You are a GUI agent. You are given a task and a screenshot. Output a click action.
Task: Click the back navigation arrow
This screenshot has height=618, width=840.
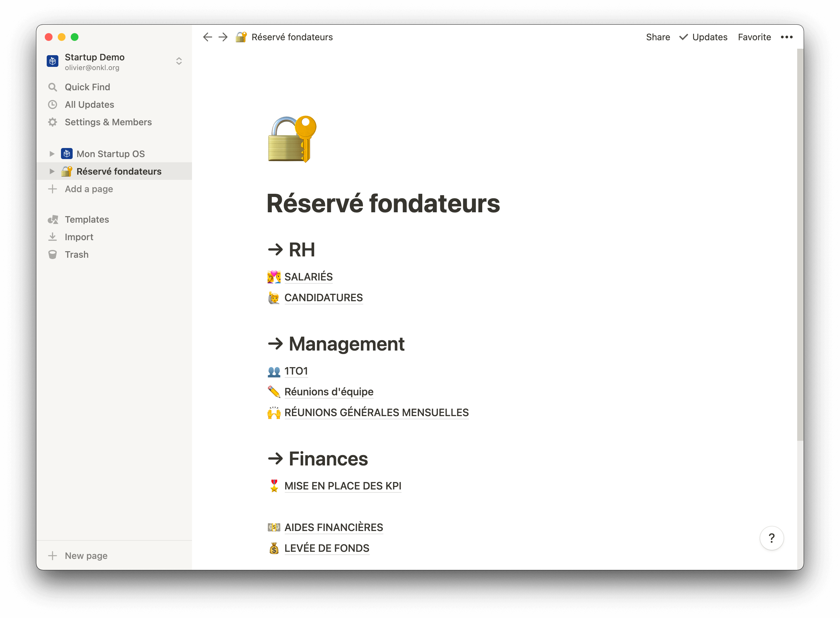point(208,37)
